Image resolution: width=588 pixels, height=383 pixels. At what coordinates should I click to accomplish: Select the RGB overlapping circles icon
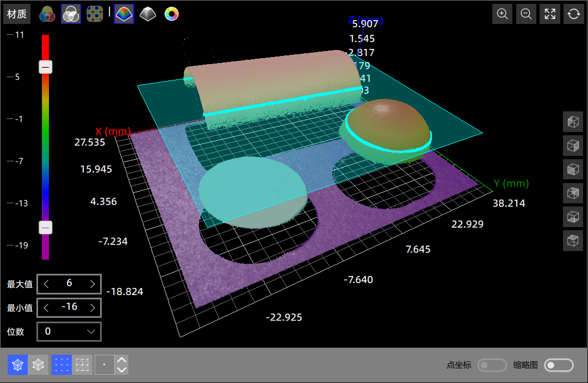coord(47,14)
